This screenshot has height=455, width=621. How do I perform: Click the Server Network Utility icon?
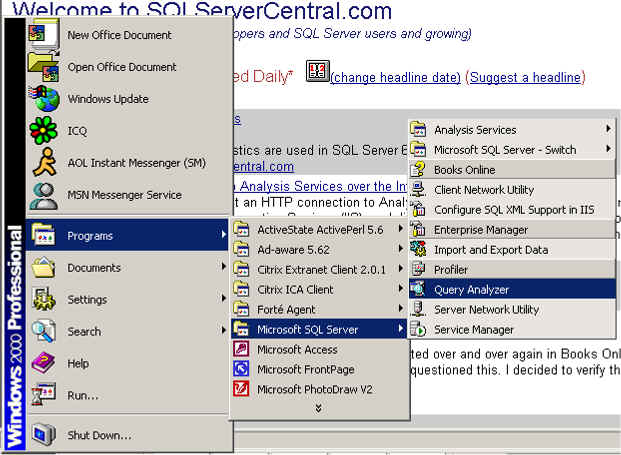[x=418, y=309]
